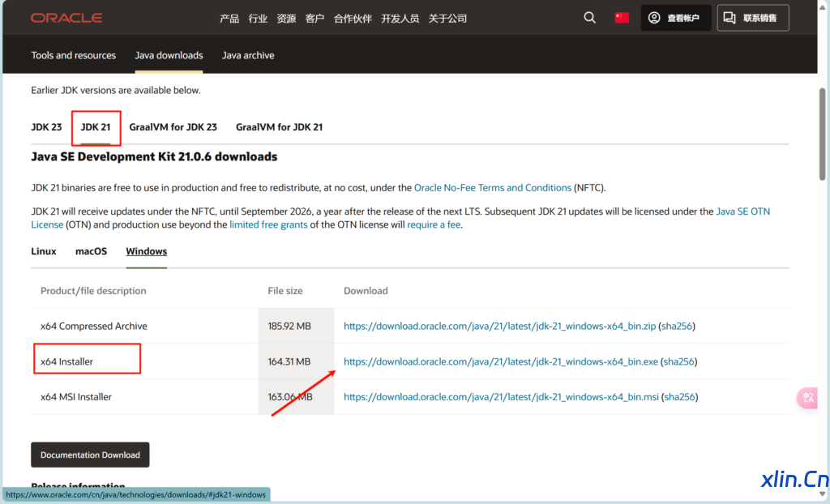This screenshot has width=830, height=504.
Task: Select the macOS platform tab
Action: [91, 251]
